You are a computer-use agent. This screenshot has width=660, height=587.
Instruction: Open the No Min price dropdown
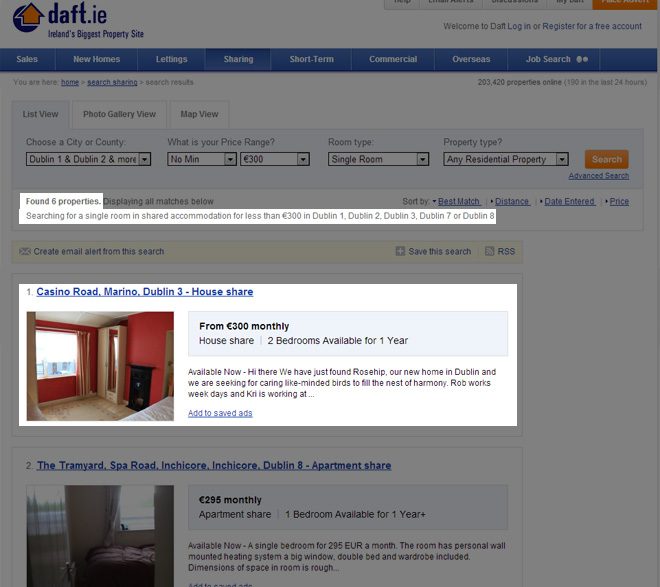(x=202, y=159)
